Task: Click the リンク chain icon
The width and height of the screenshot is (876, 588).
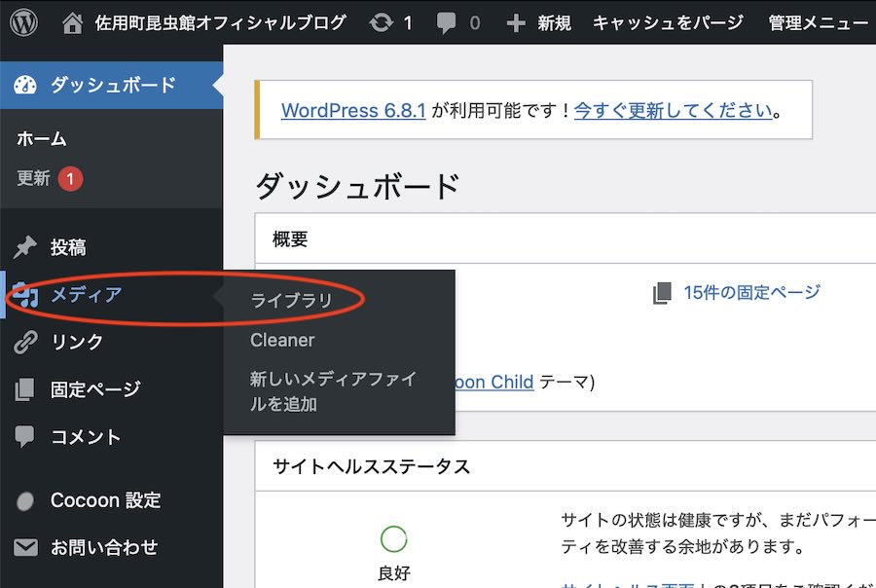Action: pos(25,342)
